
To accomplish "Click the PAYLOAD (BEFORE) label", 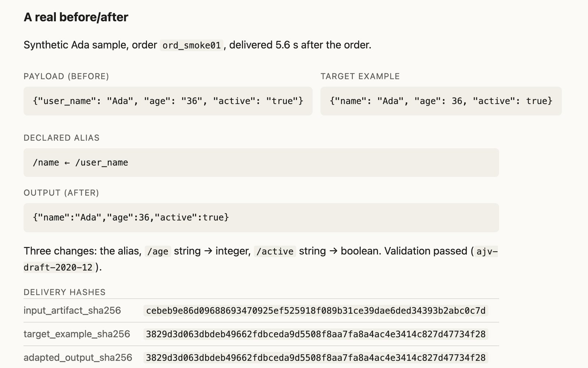I will (x=66, y=76).
